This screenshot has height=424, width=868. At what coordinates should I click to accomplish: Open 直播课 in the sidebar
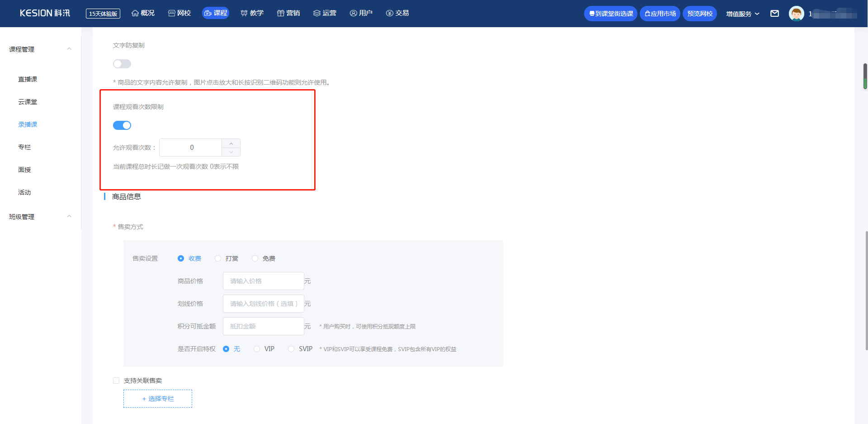click(x=28, y=79)
